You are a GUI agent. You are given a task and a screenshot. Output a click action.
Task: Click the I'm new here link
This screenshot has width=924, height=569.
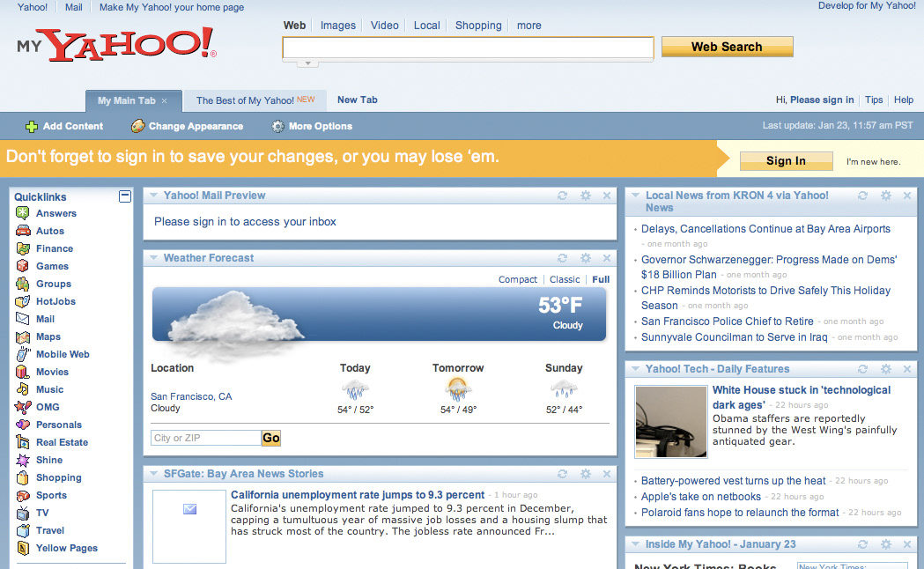point(873,161)
